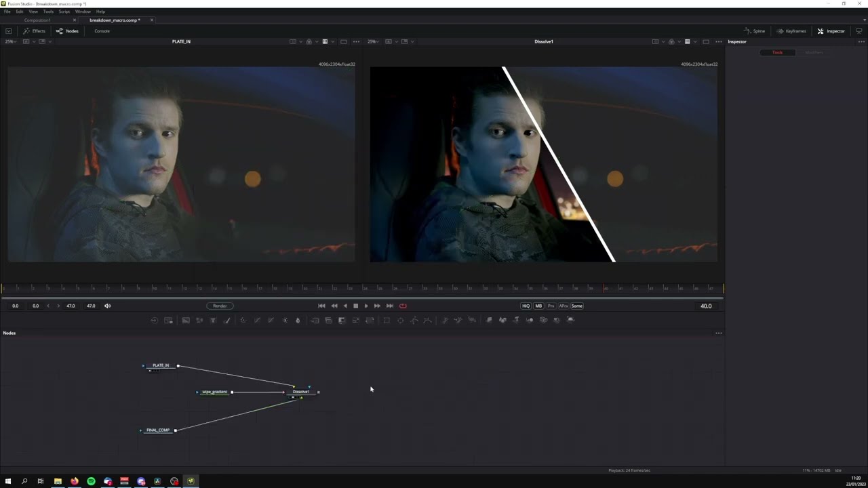Switch to the Composition1 tab
868x488 pixels.
coord(37,20)
